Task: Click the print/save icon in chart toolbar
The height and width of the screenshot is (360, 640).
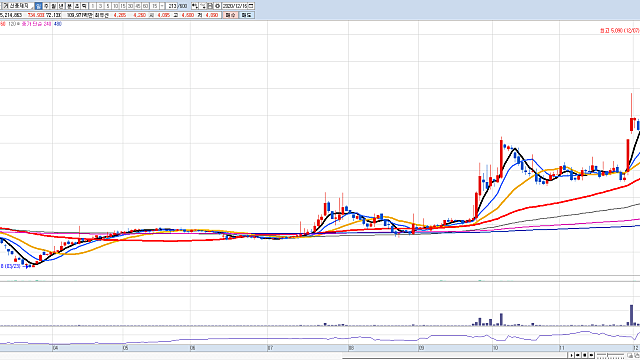Action: [x=210, y=6]
